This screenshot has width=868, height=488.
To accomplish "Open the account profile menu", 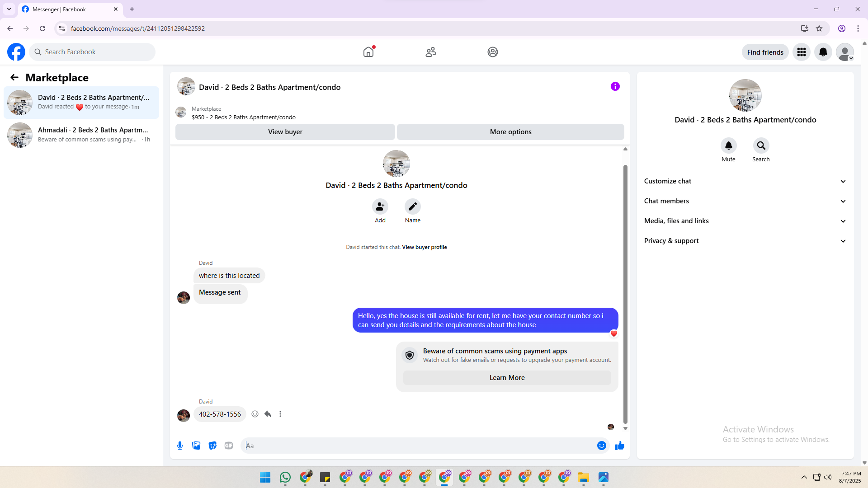I will point(845,52).
